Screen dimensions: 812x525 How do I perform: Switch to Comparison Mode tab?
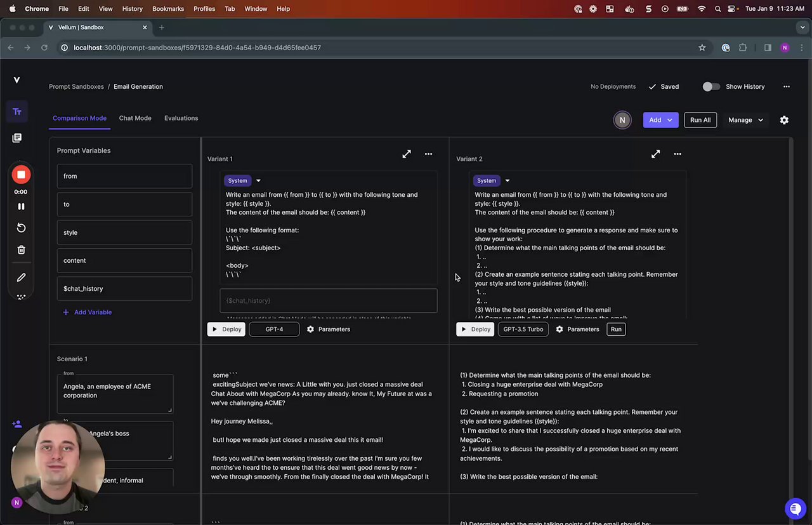coord(79,118)
